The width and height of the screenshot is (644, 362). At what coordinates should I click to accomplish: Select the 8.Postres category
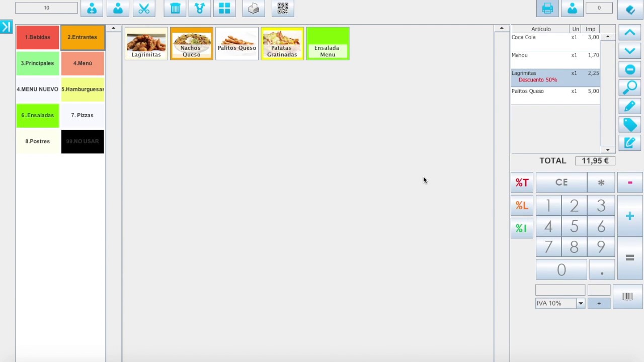(38, 142)
